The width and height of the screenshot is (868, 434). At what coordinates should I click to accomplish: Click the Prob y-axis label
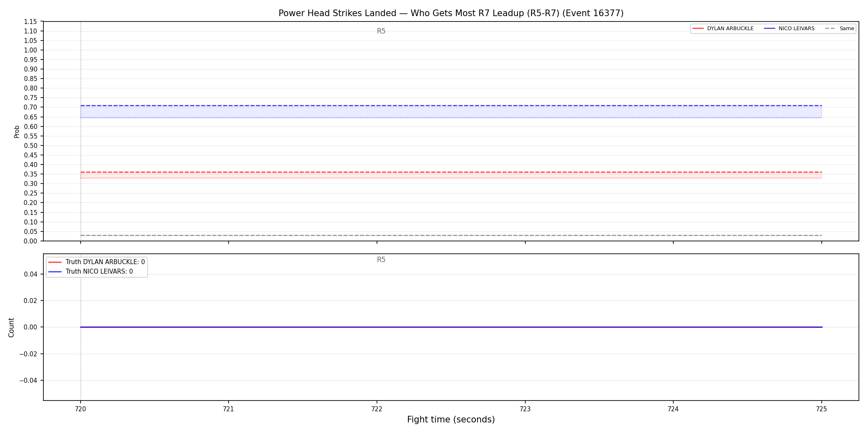point(17,131)
